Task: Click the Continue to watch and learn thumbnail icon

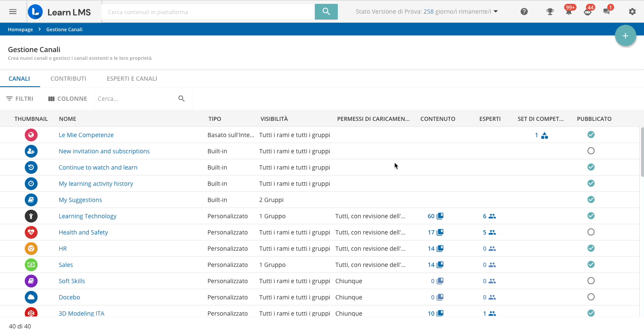Action: pos(31,167)
